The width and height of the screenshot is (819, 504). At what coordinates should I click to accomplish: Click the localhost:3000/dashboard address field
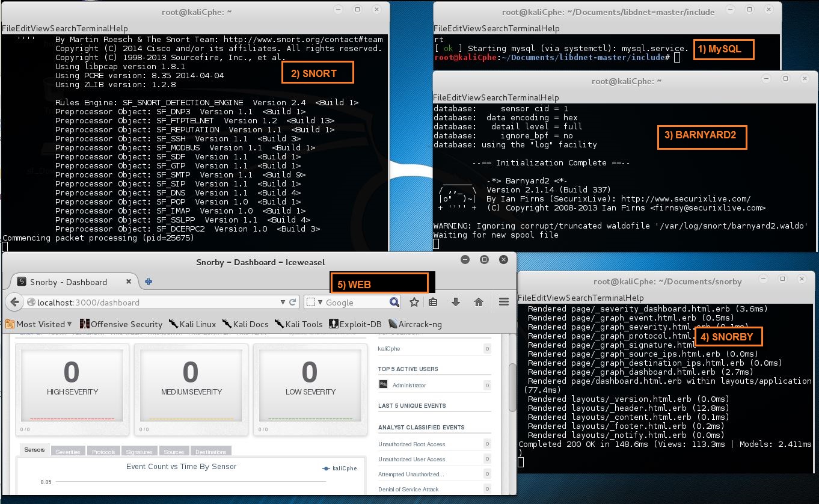point(150,303)
